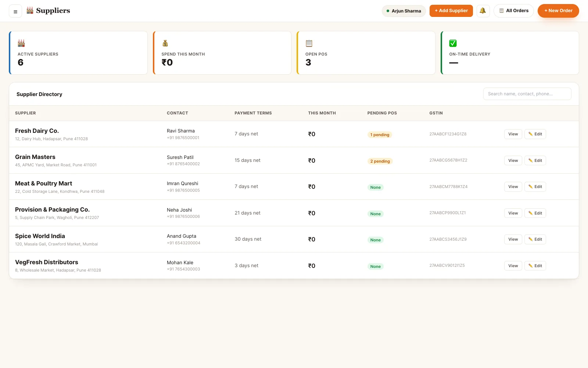Image resolution: width=588 pixels, height=368 pixels.
Task: Click the None badge for Spice World India
Action: (x=375, y=240)
